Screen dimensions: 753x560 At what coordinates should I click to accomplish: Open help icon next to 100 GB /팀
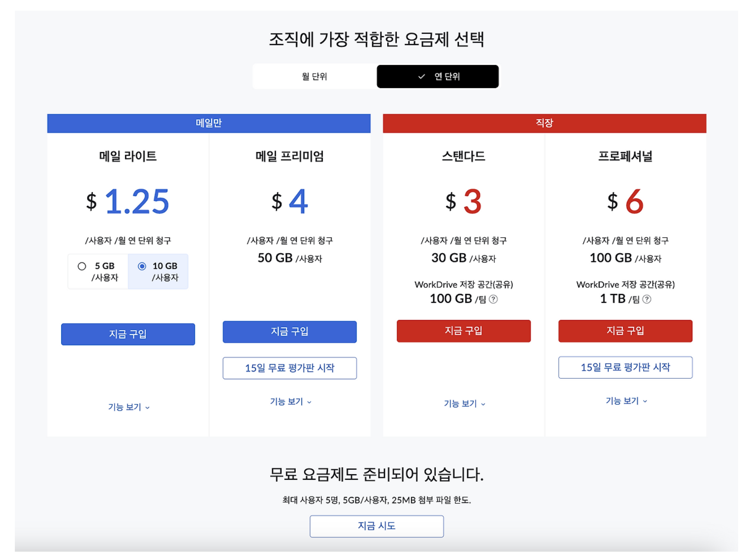[494, 299]
